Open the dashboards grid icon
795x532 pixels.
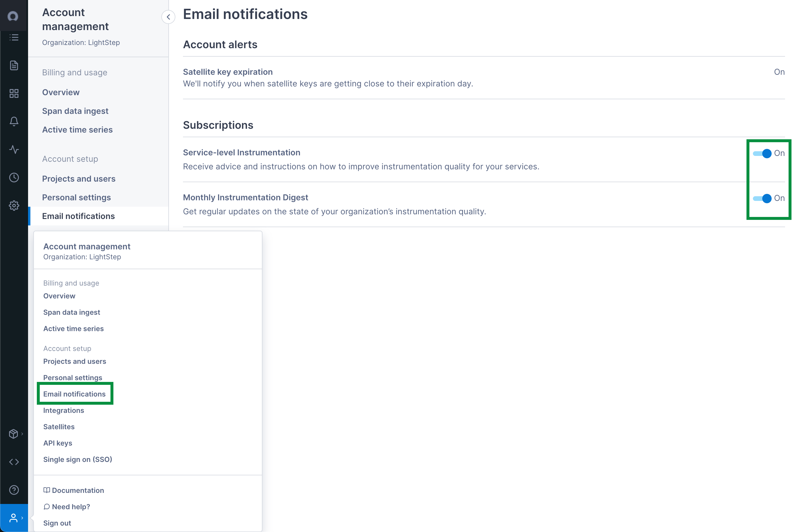14,94
